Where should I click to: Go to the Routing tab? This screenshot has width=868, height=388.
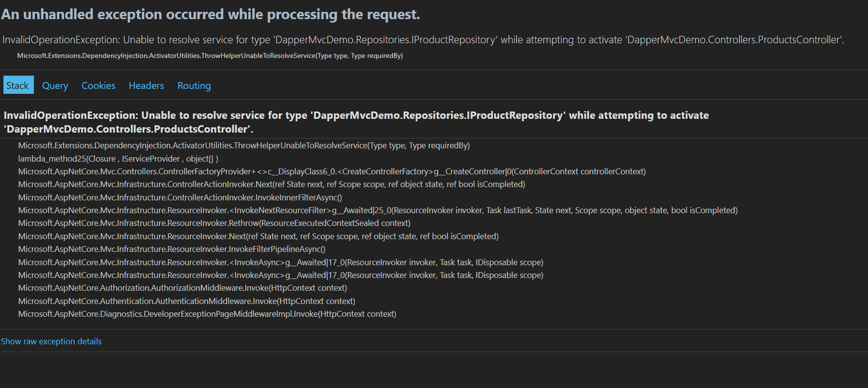pos(194,85)
